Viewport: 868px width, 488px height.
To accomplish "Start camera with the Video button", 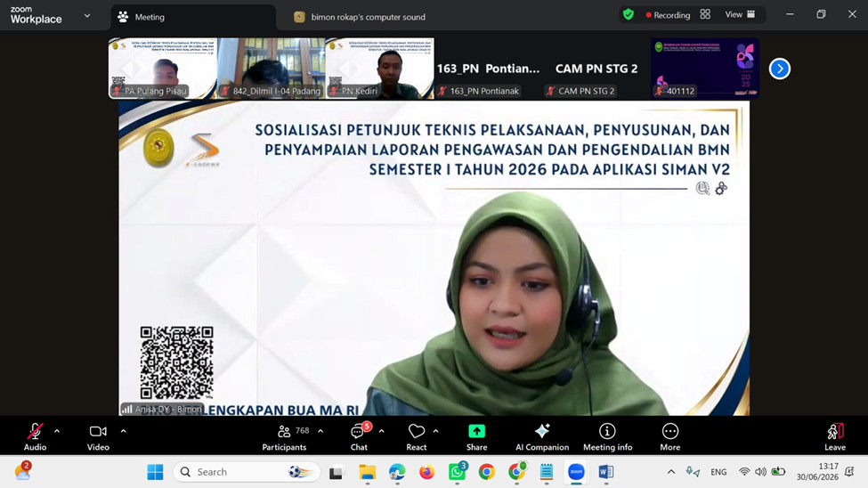I will [x=98, y=436].
